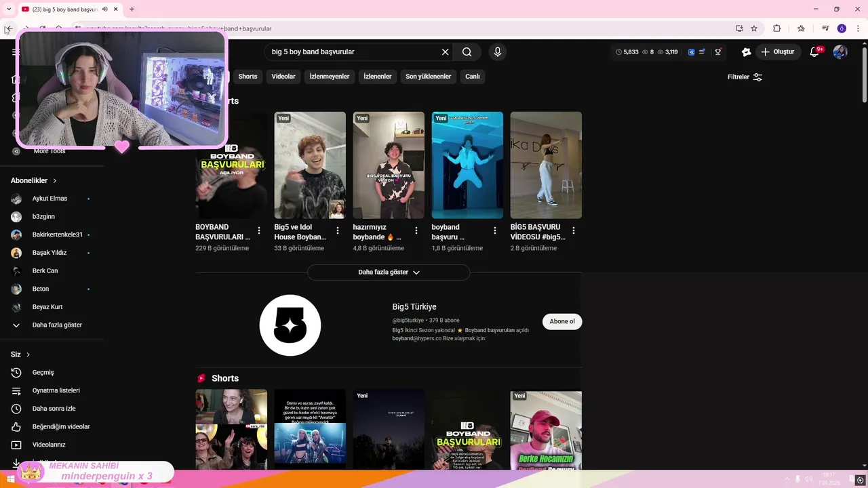
Task: Click volume icon in system tray
Action: click(x=808, y=479)
